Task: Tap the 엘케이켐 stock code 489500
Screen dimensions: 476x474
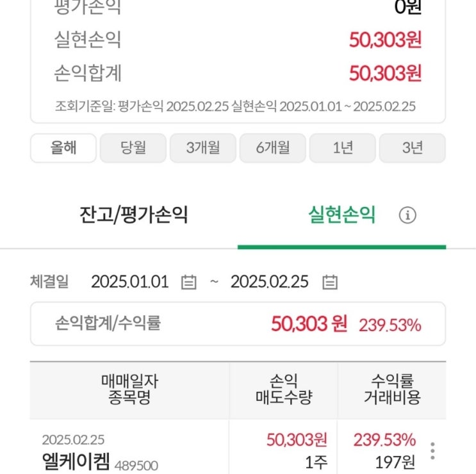Action: [x=136, y=465]
